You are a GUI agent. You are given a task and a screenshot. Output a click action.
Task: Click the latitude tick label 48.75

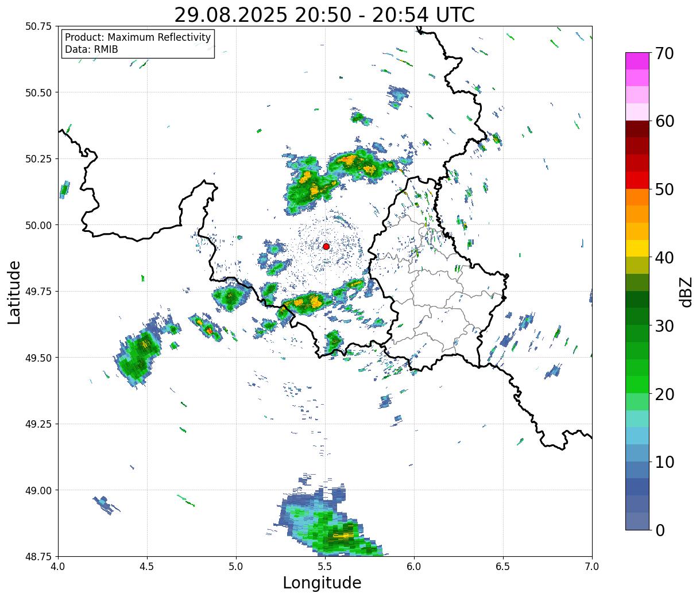pyautogui.click(x=38, y=556)
